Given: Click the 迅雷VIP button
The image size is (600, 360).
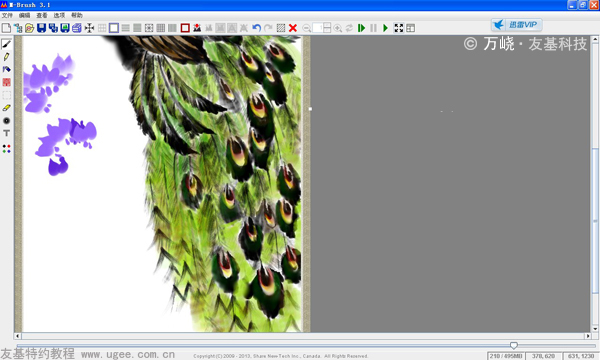Looking at the screenshot, I should (x=517, y=25).
